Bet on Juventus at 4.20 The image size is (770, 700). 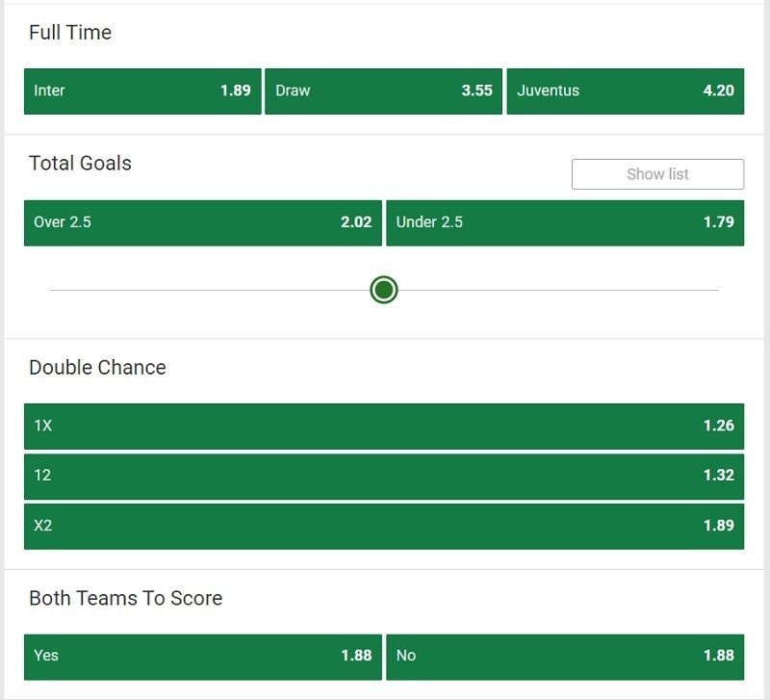[625, 91]
